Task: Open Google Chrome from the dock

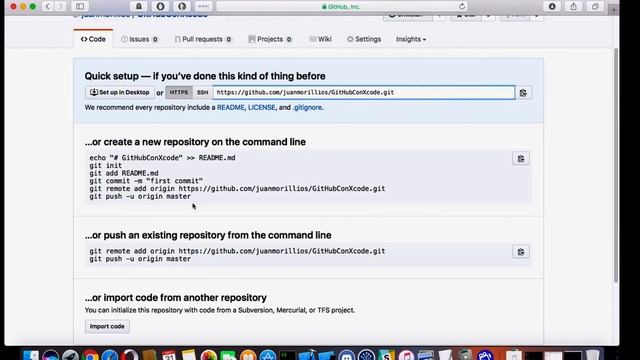Action: pyautogui.click(x=90, y=355)
